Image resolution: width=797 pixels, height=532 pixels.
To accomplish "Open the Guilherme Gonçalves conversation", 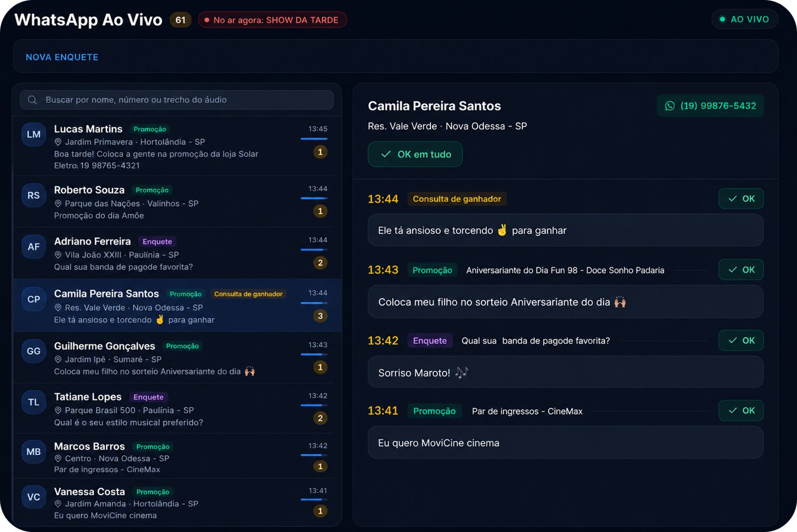I will (x=177, y=357).
